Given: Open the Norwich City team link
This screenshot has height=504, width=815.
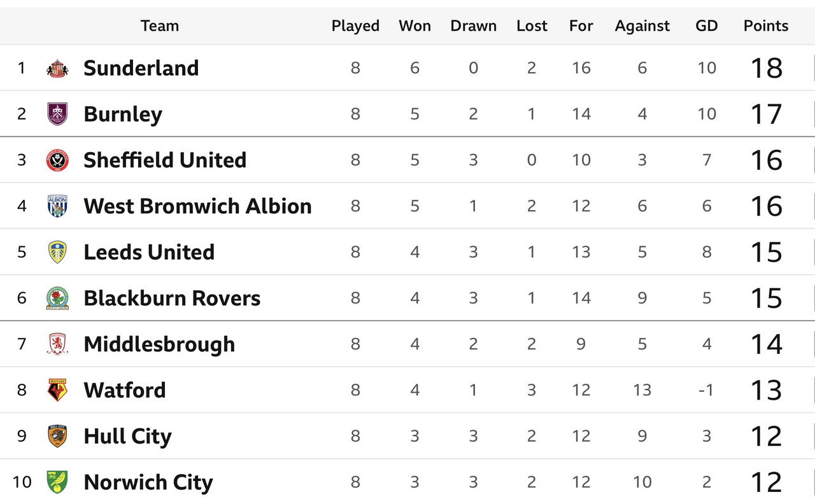Looking at the screenshot, I should 148,482.
